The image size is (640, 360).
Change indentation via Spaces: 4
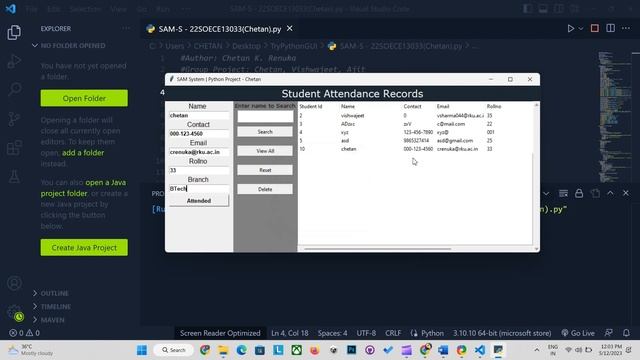tap(333, 333)
